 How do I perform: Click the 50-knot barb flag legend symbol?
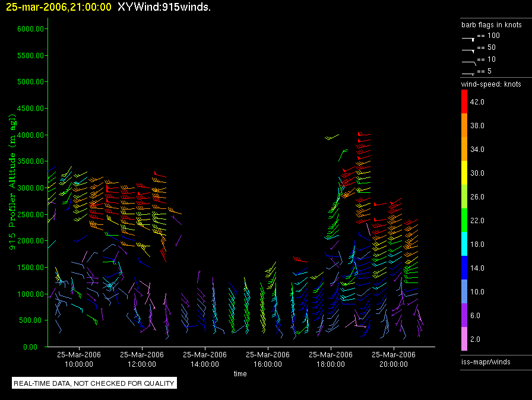click(468, 50)
